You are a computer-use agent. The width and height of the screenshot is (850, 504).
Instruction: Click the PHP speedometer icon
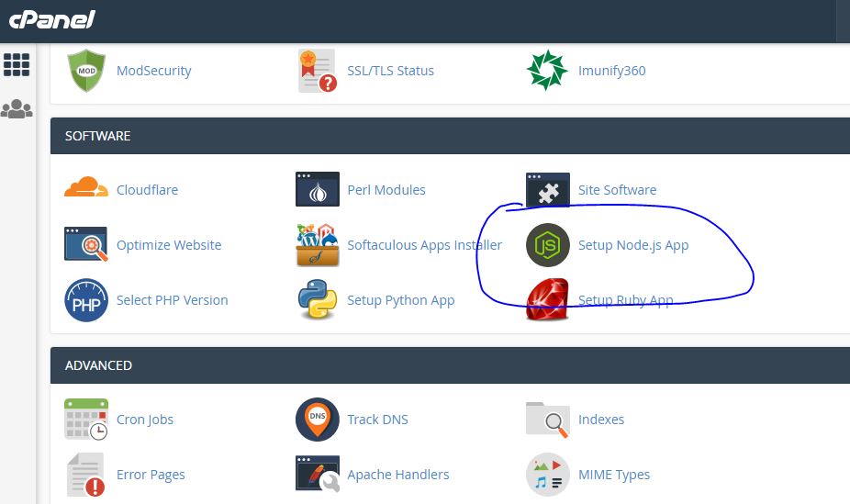(86, 300)
